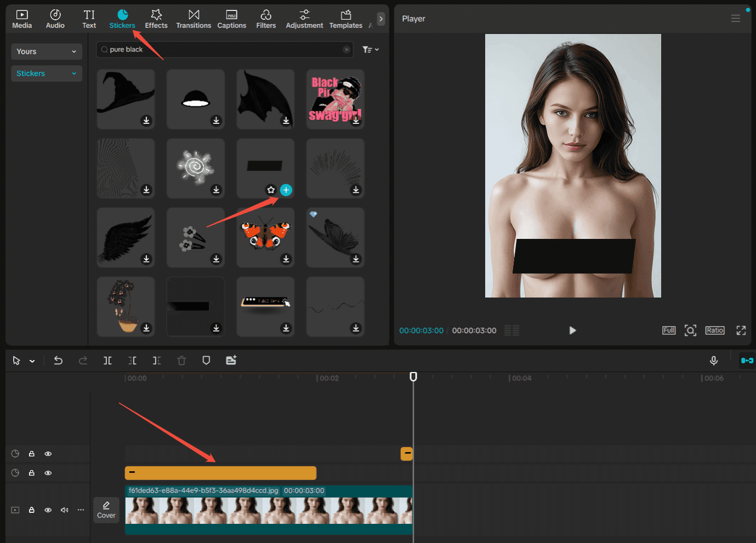This screenshot has height=543, width=756.
Task: Undo the last action
Action: (x=58, y=361)
